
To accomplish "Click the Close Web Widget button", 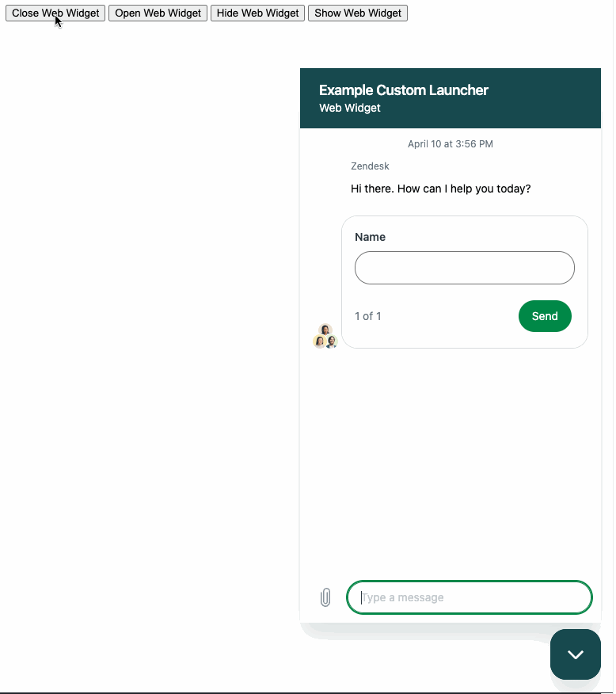I will click(55, 13).
